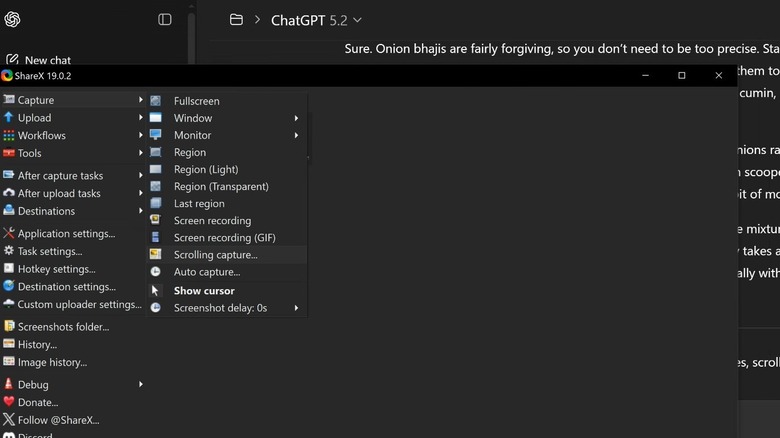
Task: Toggle the Show cursor option
Action: coord(204,291)
